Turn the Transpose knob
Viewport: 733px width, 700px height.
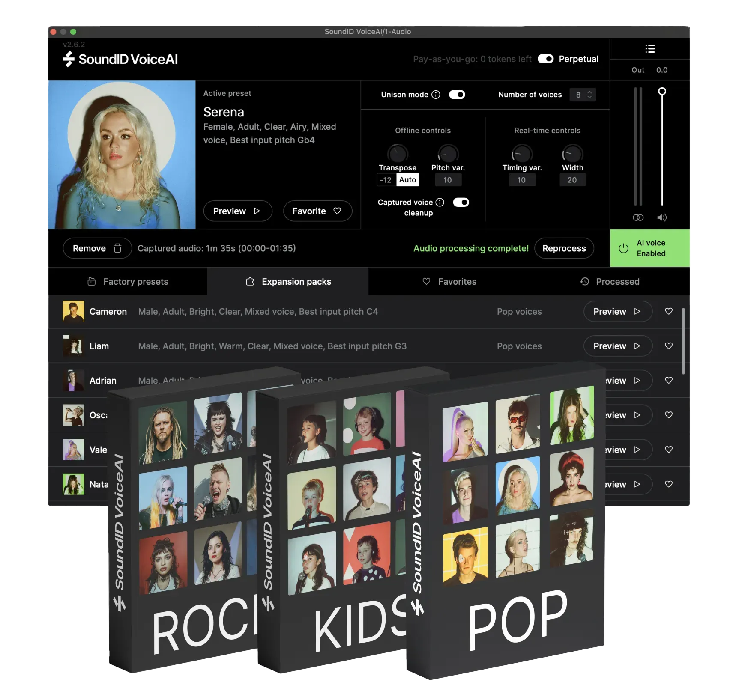click(398, 153)
